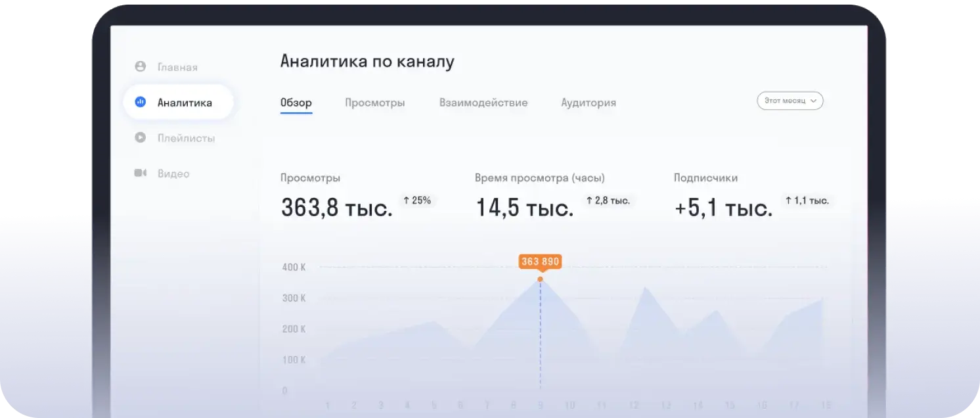
Task: Click the ↑ 2,8 тыс. growth badge
Action: click(x=608, y=200)
